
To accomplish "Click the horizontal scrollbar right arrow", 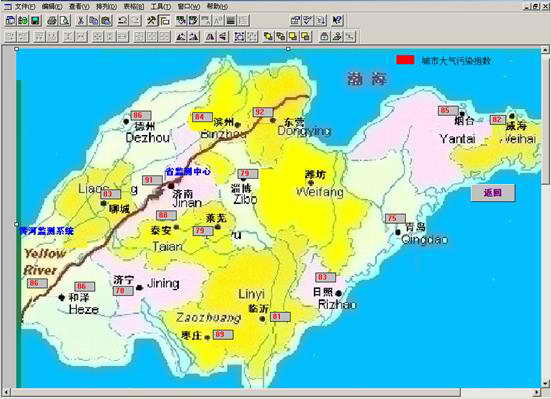I will coord(537,392).
